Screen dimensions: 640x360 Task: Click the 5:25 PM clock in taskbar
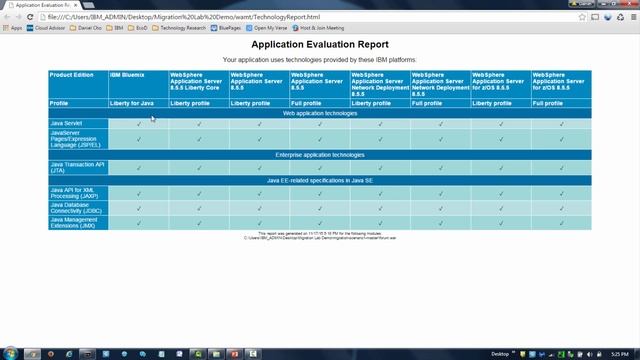[x=620, y=354]
